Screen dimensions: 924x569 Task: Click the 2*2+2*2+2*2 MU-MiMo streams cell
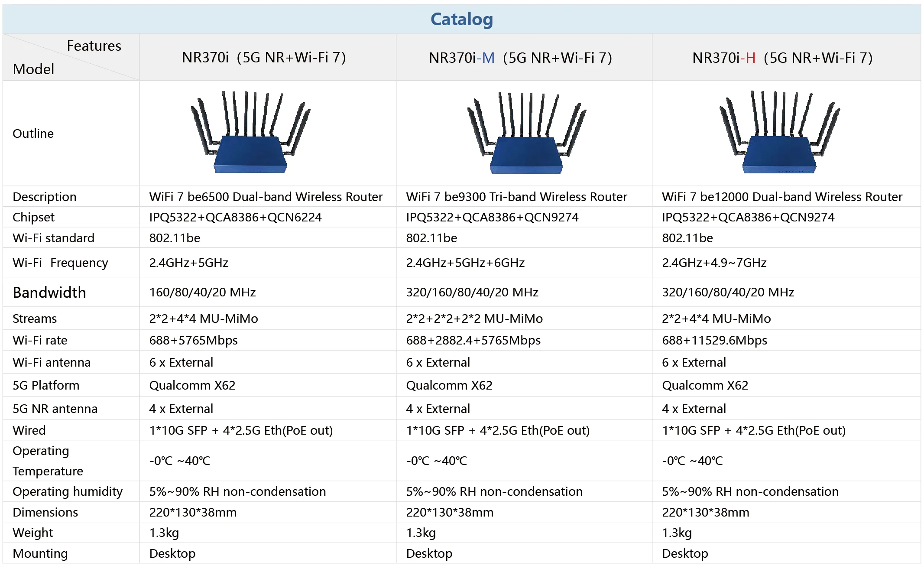tap(474, 319)
